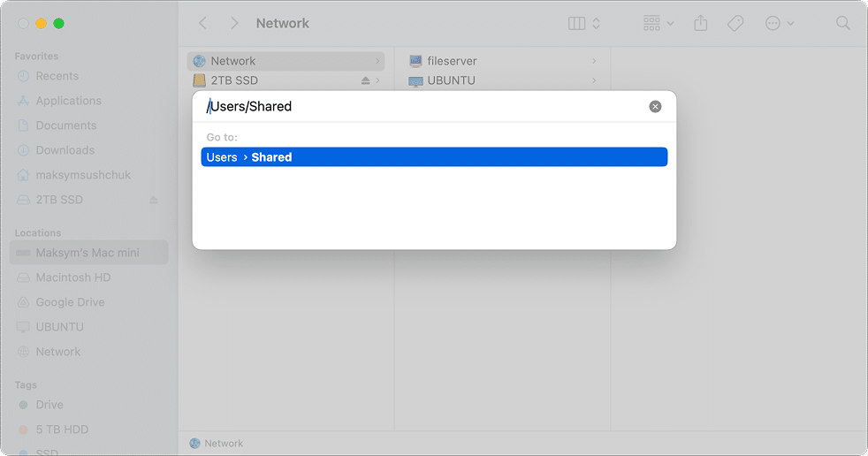Click the Tags toolbar icon

click(735, 23)
